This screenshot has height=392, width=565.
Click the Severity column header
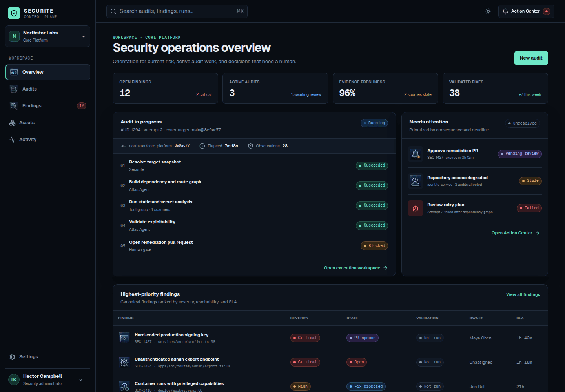pyautogui.click(x=299, y=318)
